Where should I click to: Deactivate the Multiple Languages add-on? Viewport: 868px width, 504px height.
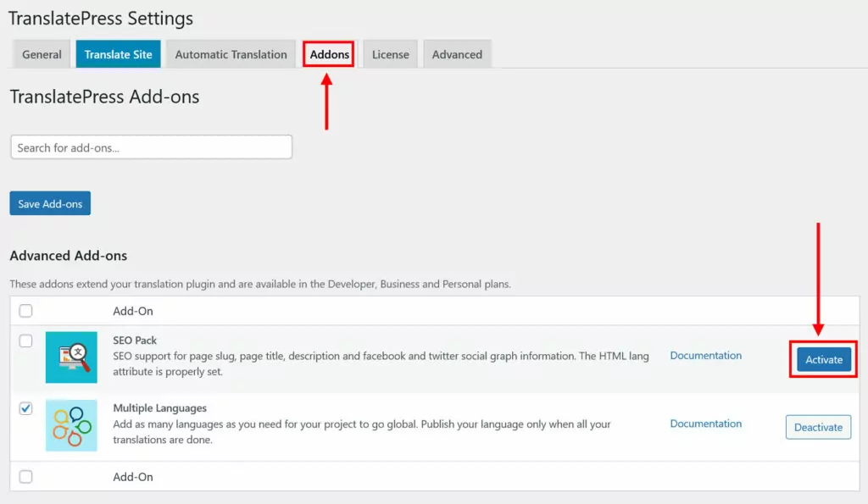[x=818, y=427]
